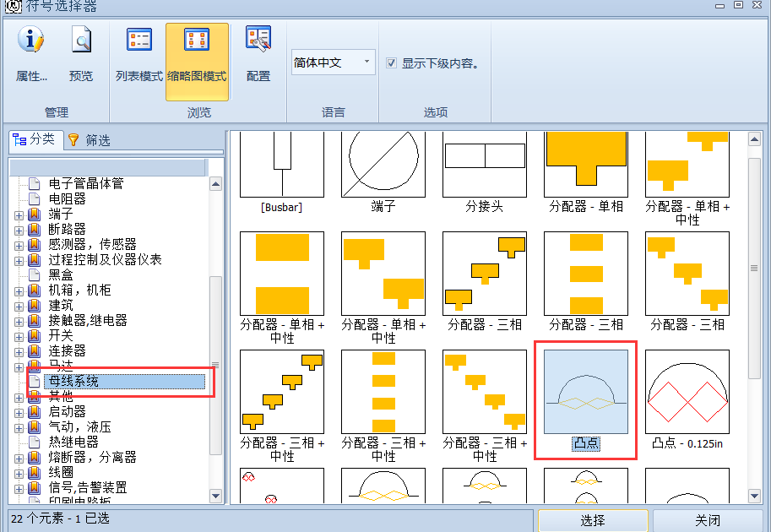Select 电阻器 category
This screenshot has width=771, height=532.
[68, 198]
